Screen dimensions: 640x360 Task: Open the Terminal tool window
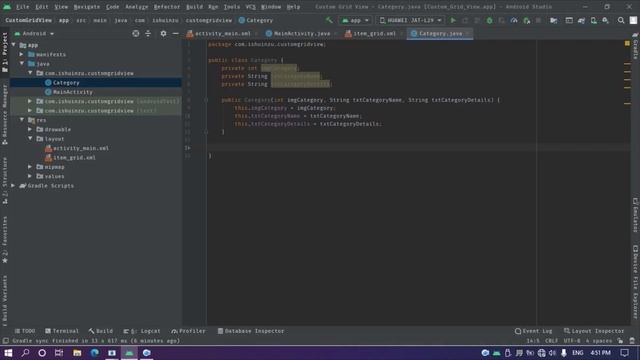tap(62, 331)
